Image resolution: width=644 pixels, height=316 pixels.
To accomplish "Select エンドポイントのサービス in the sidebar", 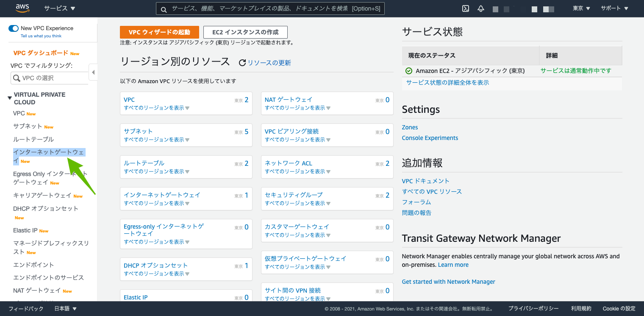I will coord(49,277).
